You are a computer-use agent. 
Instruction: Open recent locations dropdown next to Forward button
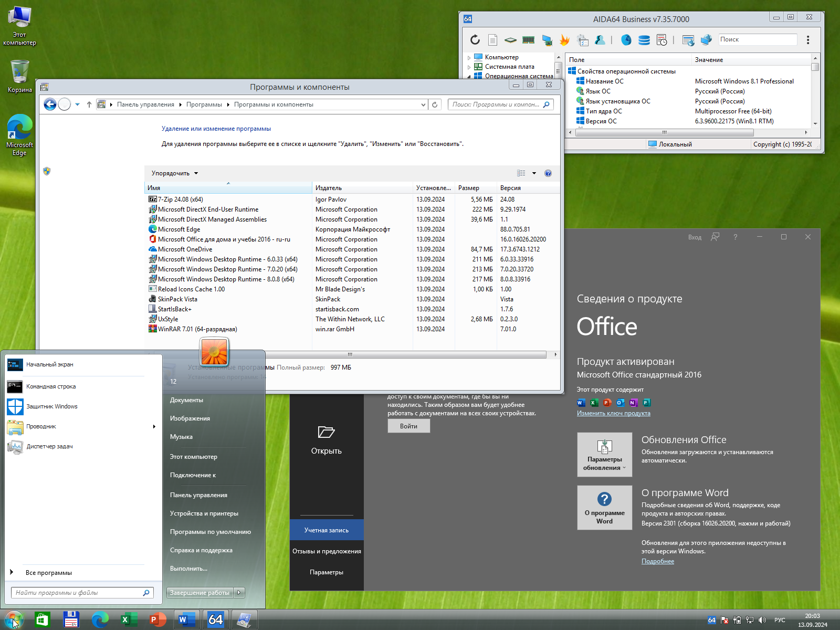tap(77, 104)
